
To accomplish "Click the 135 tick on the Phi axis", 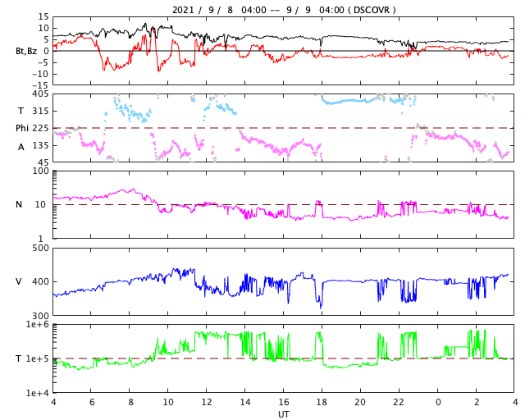I will pyautogui.click(x=40, y=145).
